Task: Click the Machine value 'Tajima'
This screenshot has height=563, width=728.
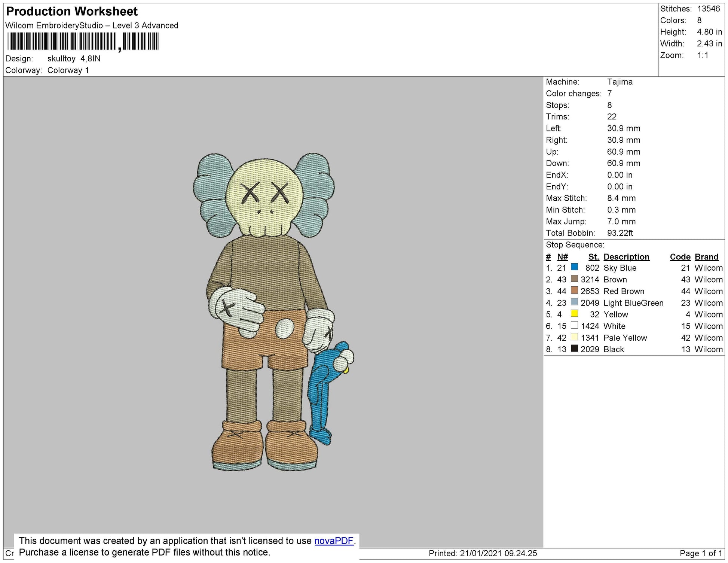Action: coord(620,82)
